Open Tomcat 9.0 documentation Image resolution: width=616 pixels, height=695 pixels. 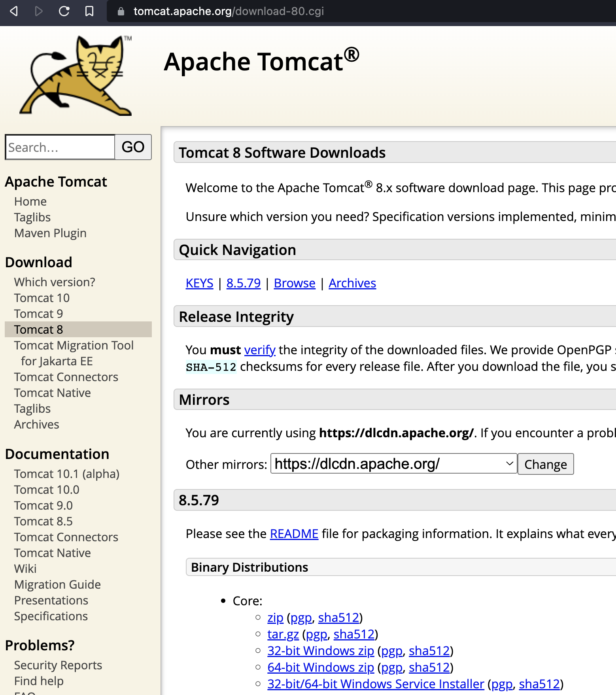43,506
